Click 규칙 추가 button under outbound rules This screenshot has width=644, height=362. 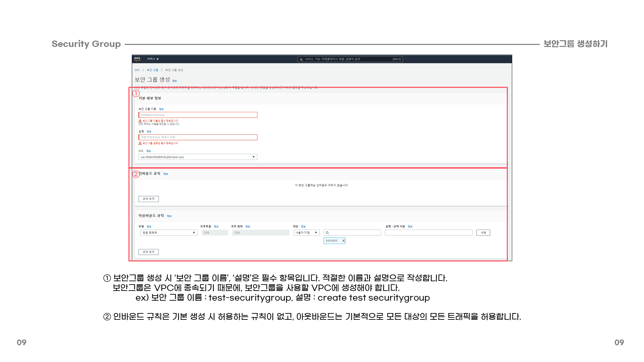coord(149,252)
